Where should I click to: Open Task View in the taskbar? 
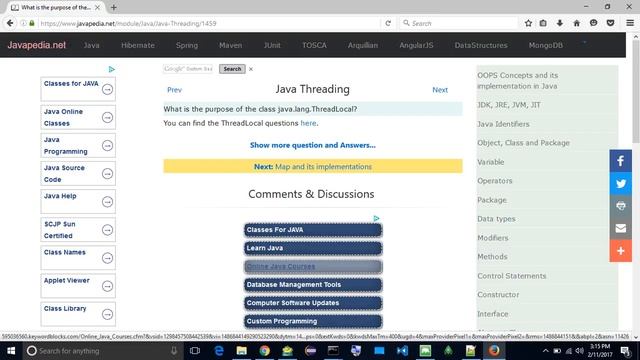[195, 351]
